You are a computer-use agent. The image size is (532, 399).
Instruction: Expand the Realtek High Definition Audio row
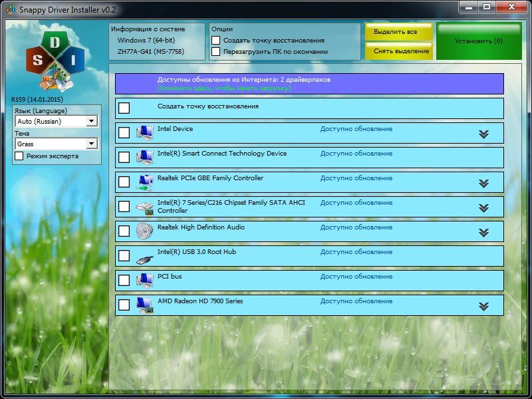[x=484, y=233]
